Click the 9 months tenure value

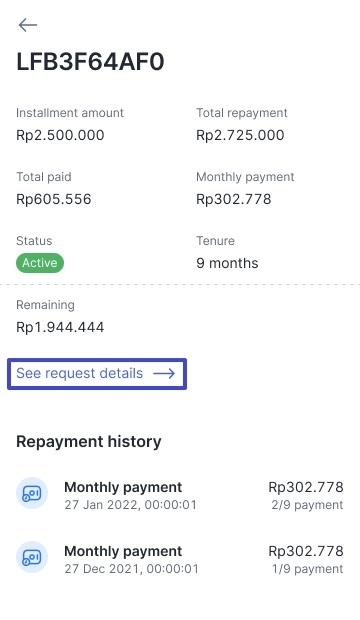point(227,263)
